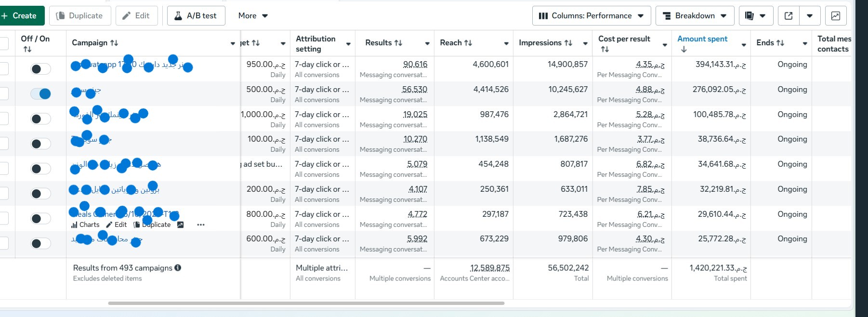Open the export options dropdown arrow

point(810,16)
